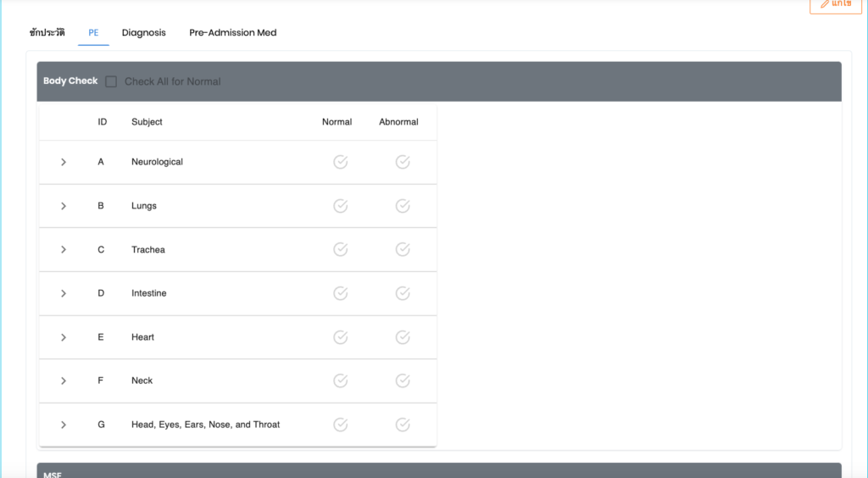Expand the Neurological row
868x478 pixels.
64,162
